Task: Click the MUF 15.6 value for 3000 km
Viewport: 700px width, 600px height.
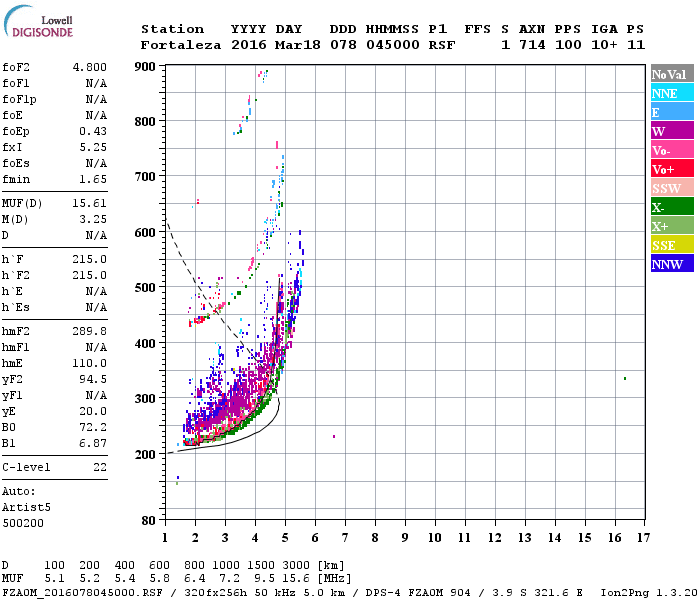Action: pyautogui.click(x=296, y=578)
